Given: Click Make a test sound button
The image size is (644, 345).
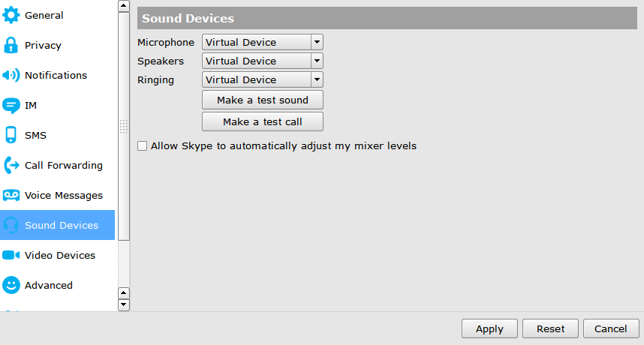Looking at the screenshot, I should pyautogui.click(x=263, y=100).
